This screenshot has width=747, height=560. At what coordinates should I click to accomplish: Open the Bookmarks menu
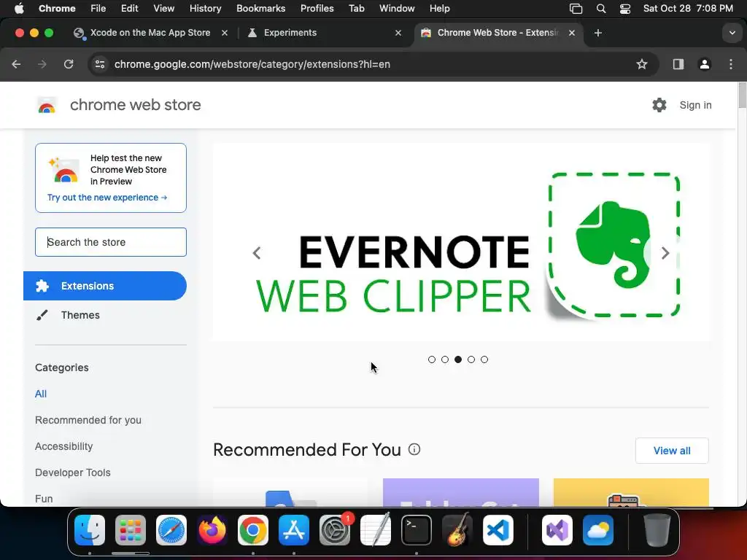tap(260, 9)
